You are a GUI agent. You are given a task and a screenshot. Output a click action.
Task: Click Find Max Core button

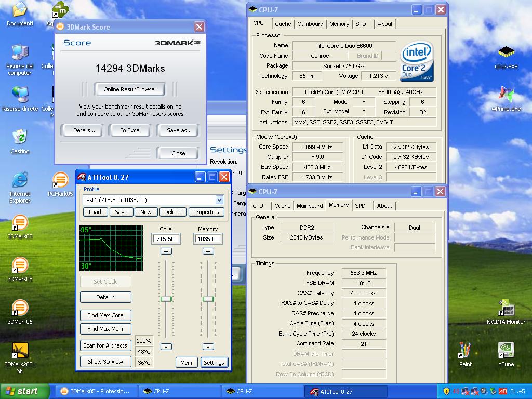tap(105, 315)
